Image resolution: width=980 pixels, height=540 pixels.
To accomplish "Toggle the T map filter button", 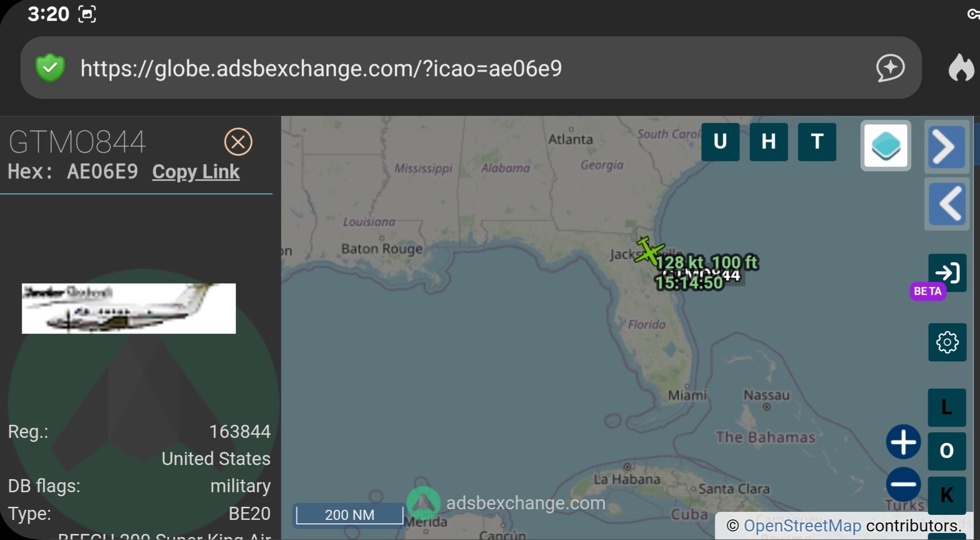I will (816, 142).
